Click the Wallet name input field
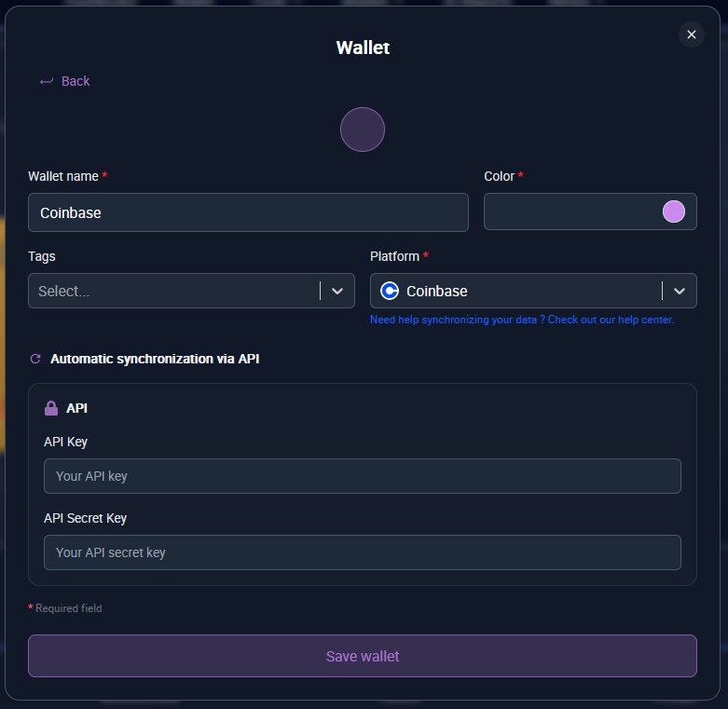 tap(248, 212)
